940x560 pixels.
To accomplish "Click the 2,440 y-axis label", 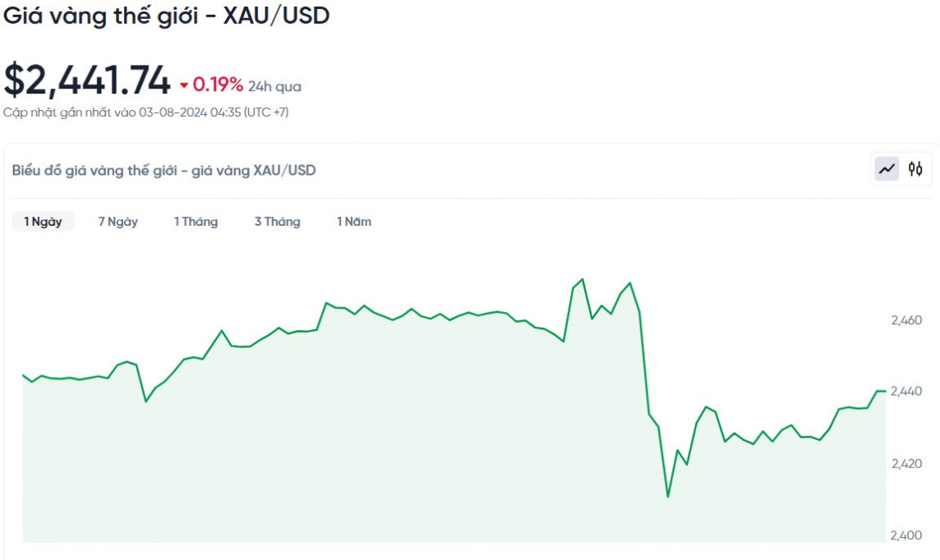I will [906, 392].
